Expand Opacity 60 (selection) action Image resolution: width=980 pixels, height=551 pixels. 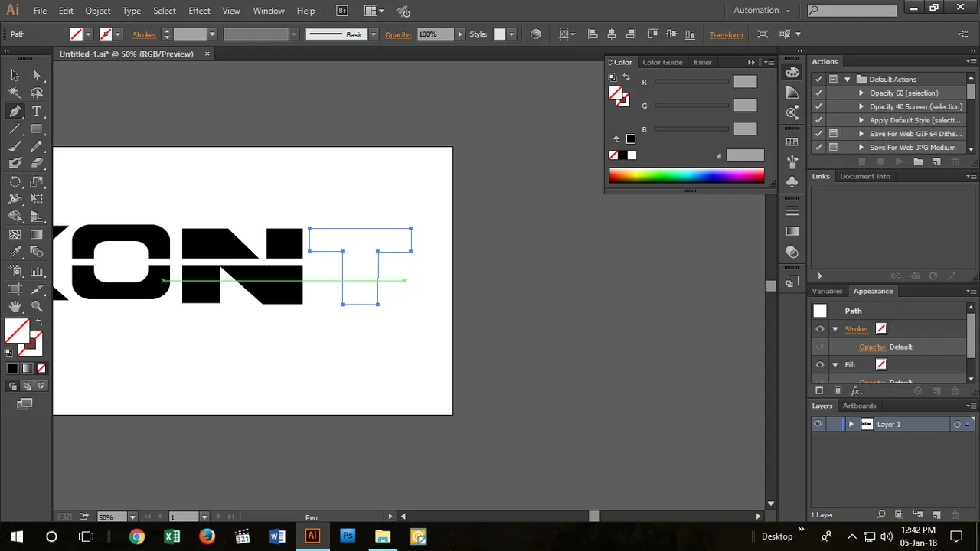[x=861, y=93]
